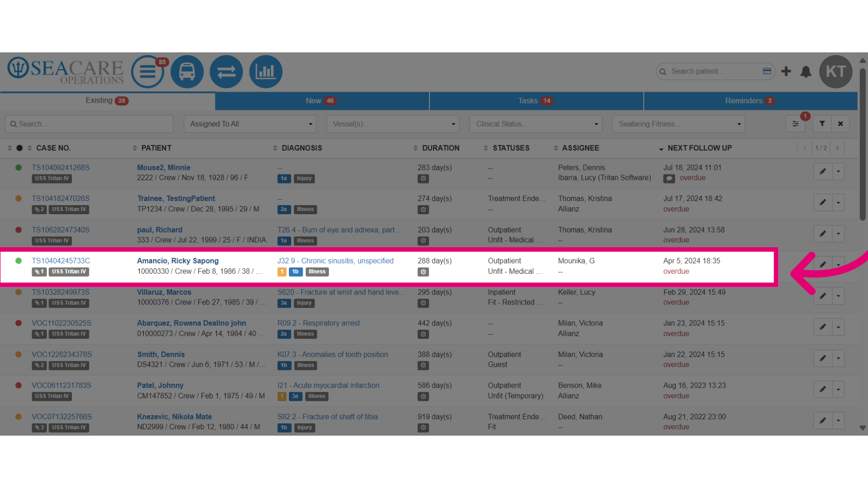Switch to the Reminders tab
This screenshot has height=488, width=868.
(x=750, y=101)
